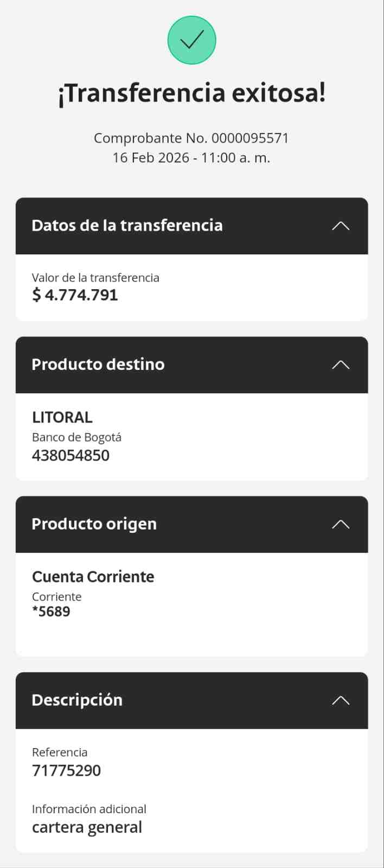
Task: Click the green success checkmark icon
Action: click(x=192, y=40)
